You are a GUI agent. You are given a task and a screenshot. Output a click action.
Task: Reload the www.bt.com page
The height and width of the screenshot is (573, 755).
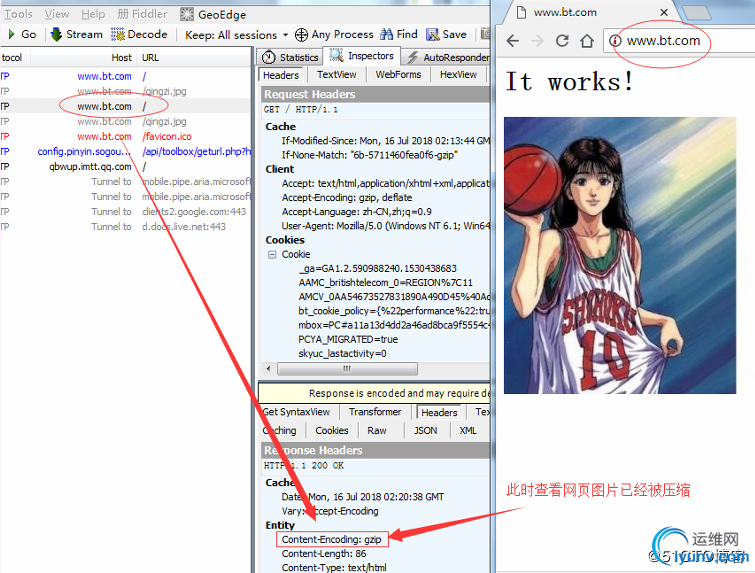click(x=562, y=41)
